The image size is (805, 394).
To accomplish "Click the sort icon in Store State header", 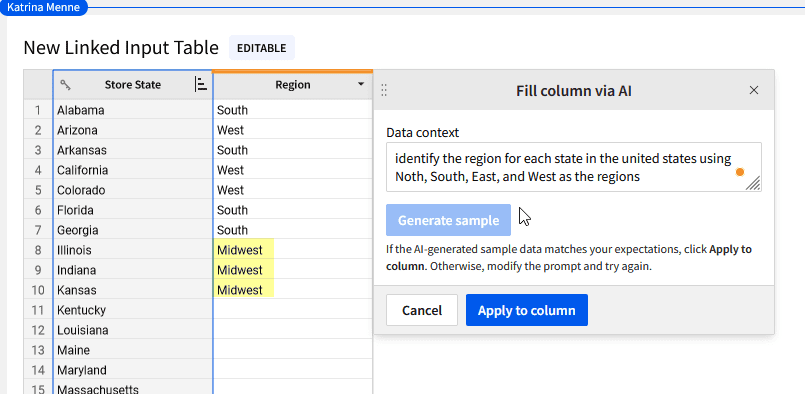I will pos(201,84).
